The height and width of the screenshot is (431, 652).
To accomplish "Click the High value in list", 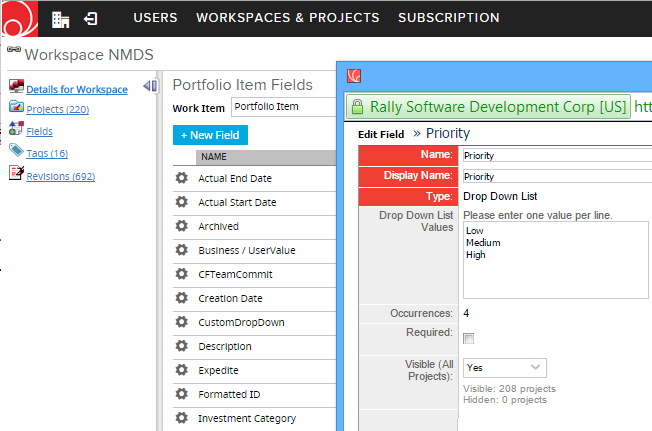I will tap(476, 254).
